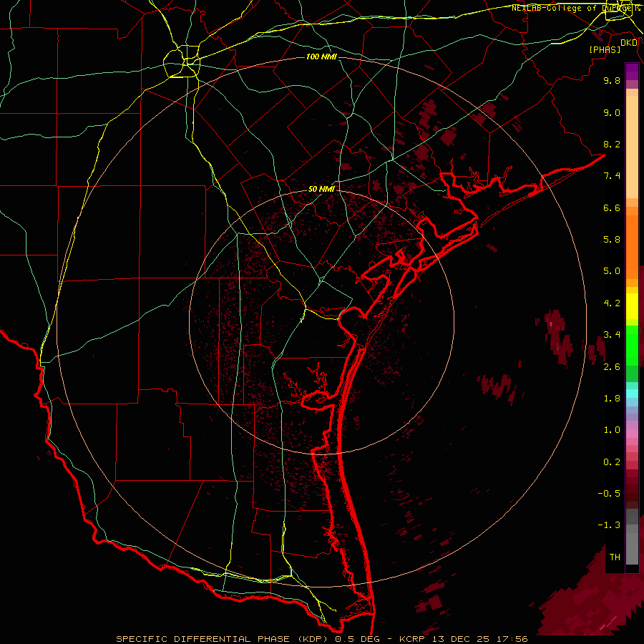Click the 5.0 value on the color scale
The image size is (644, 644).
pos(612,271)
